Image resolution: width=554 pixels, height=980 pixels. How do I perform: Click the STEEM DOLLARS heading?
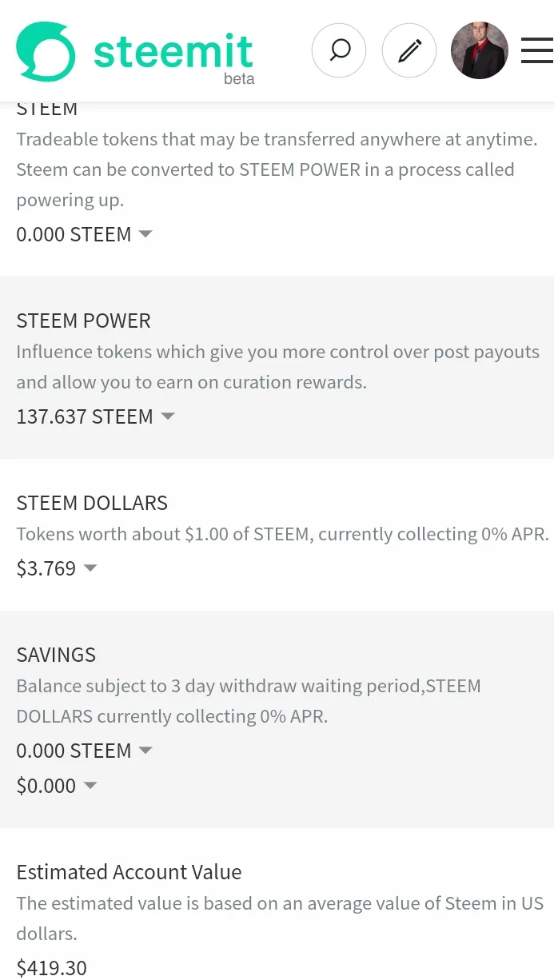pos(92,503)
